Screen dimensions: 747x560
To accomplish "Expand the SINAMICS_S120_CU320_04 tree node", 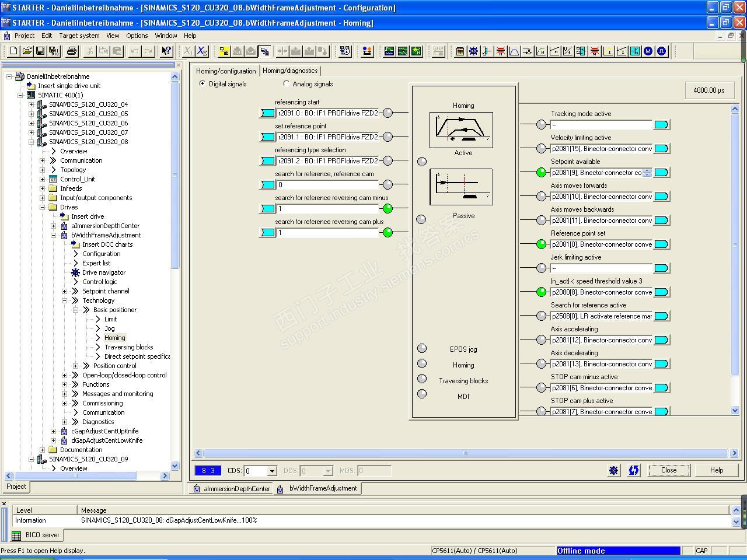I will (31, 104).
